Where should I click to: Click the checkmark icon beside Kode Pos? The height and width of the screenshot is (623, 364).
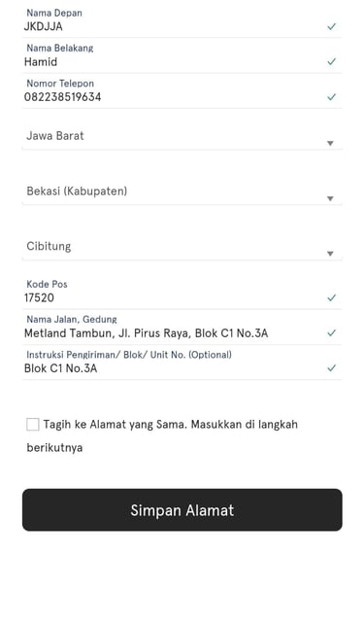pyautogui.click(x=331, y=297)
